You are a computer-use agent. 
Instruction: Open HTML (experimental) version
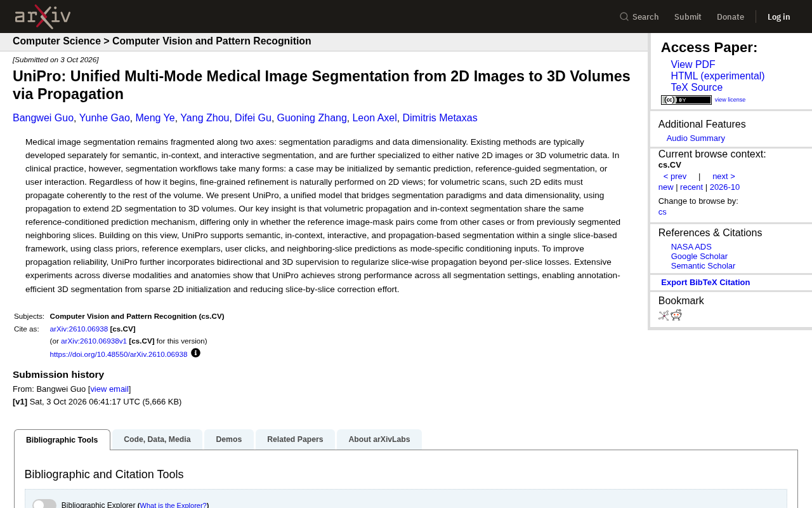click(717, 76)
